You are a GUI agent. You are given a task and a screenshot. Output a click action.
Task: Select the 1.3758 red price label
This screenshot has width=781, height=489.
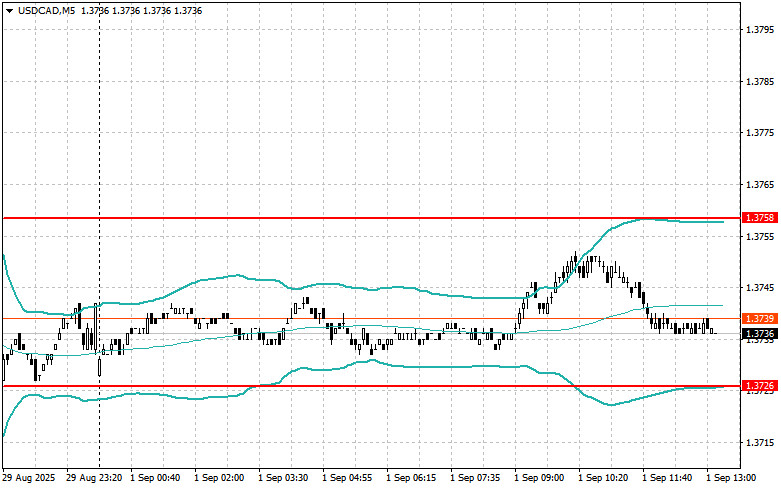click(760, 218)
